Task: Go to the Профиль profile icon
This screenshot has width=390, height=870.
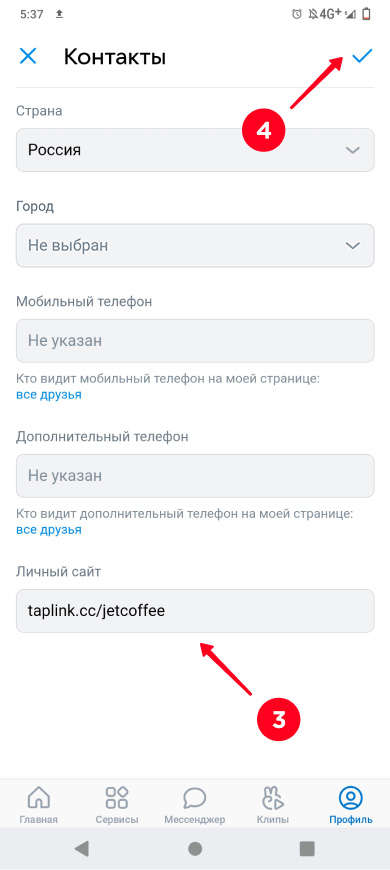Action: 351,798
